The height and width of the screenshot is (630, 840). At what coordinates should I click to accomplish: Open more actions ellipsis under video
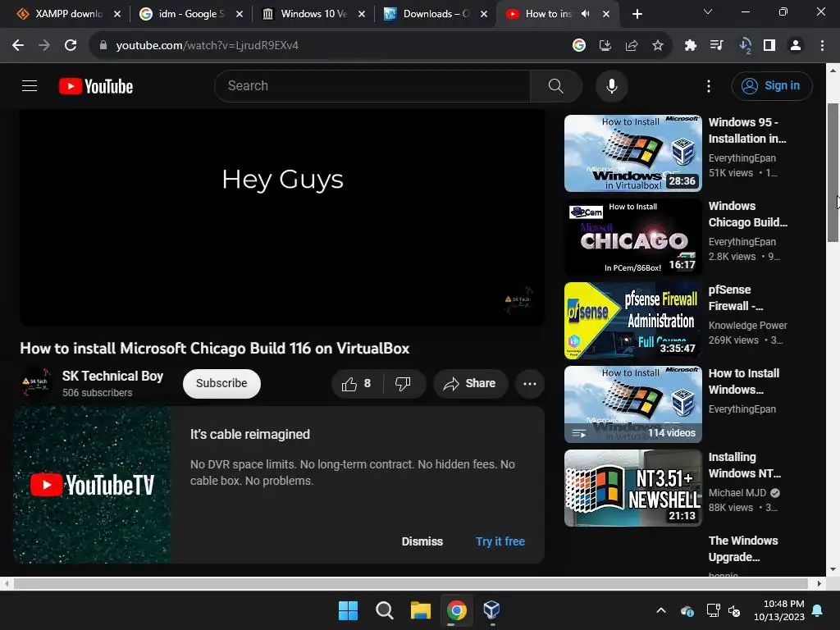pyautogui.click(x=530, y=384)
